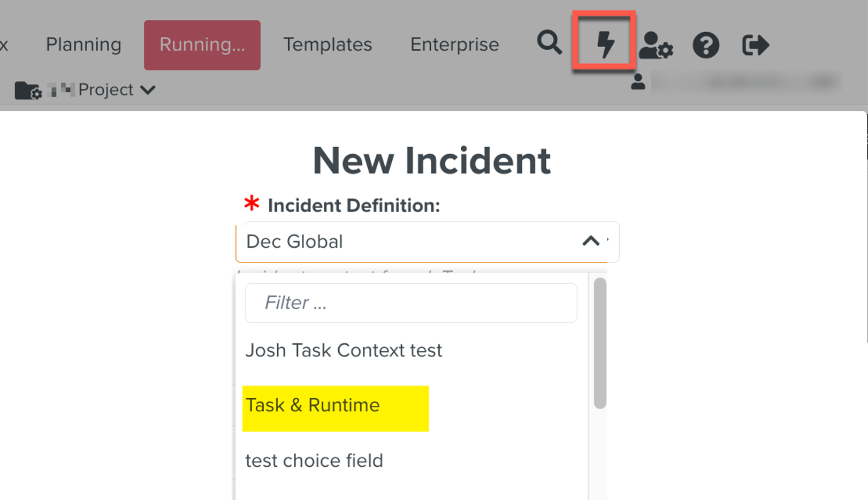Click the Dec Global definition combo box
The image size is (868, 500).
[407, 242]
